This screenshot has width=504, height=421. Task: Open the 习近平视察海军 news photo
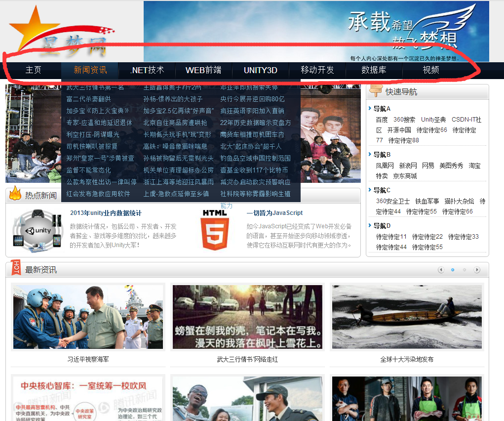click(x=88, y=317)
